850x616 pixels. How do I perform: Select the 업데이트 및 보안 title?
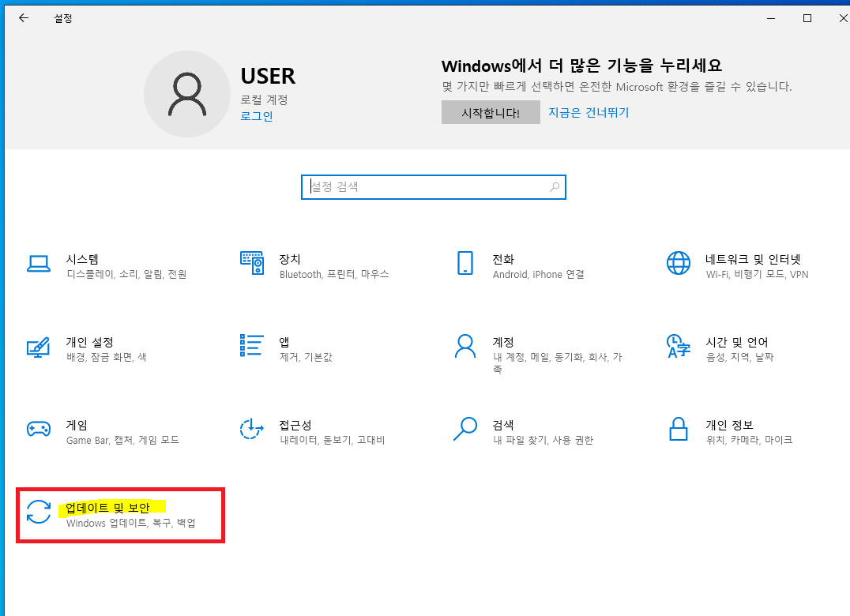[108, 508]
